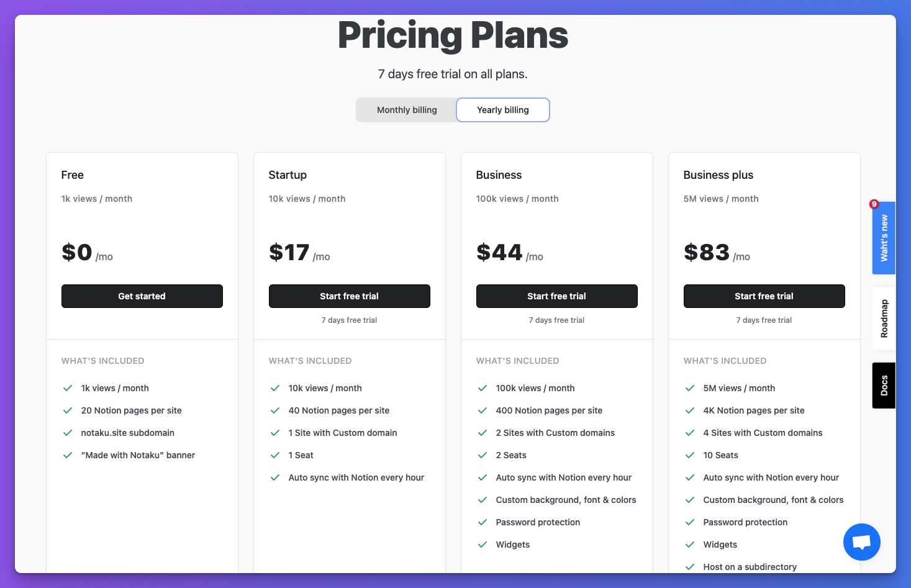Start free trial for Business plus plan

[764, 296]
